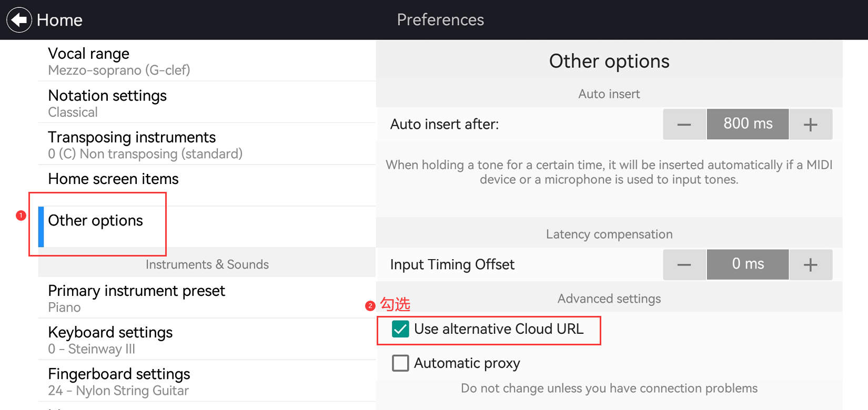Screen dimensions: 868x410
Task: Uncheck Use alternative Cloud URL checkbox
Action: [x=400, y=330]
